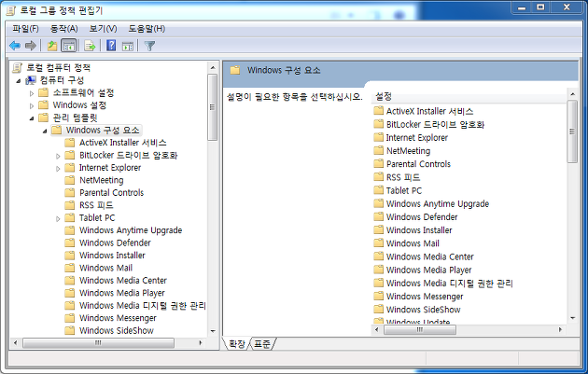Expand the 소프트웨어 설정 tree node

click(32, 93)
